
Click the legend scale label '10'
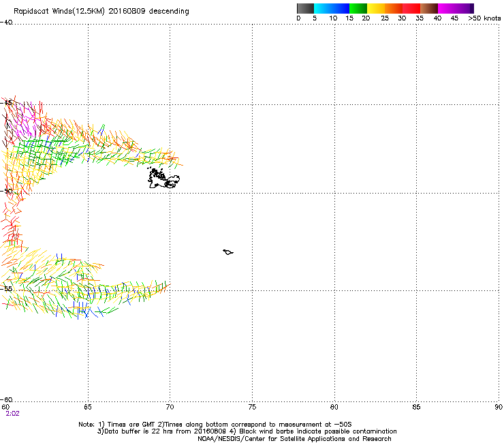coord(333,18)
